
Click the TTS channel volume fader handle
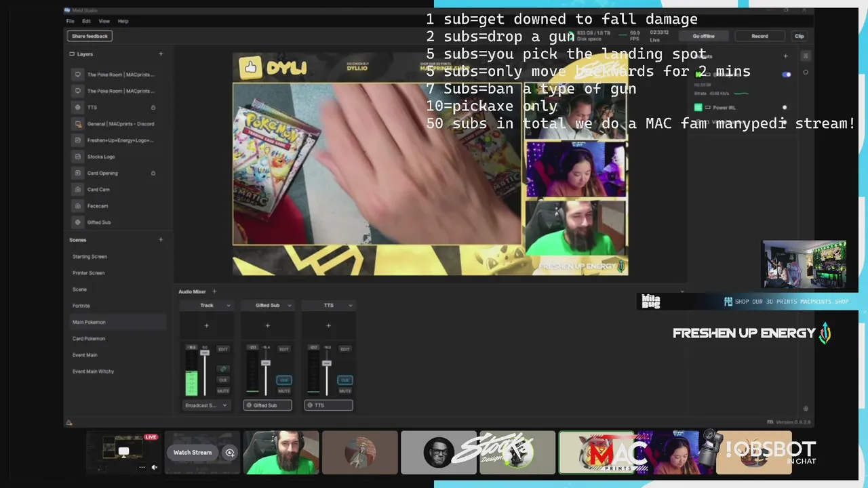[x=327, y=363]
